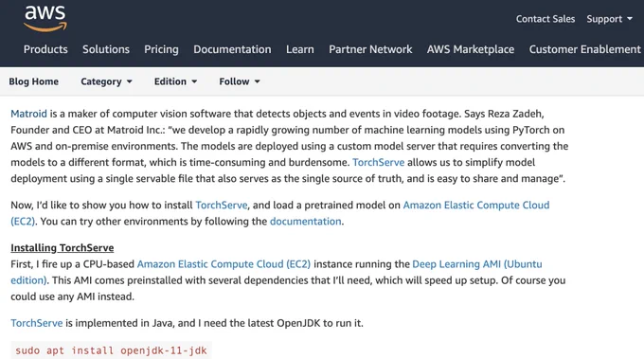The width and height of the screenshot is (644, 359).
Task: Click the AWS logo
Action: click(45, 19)
